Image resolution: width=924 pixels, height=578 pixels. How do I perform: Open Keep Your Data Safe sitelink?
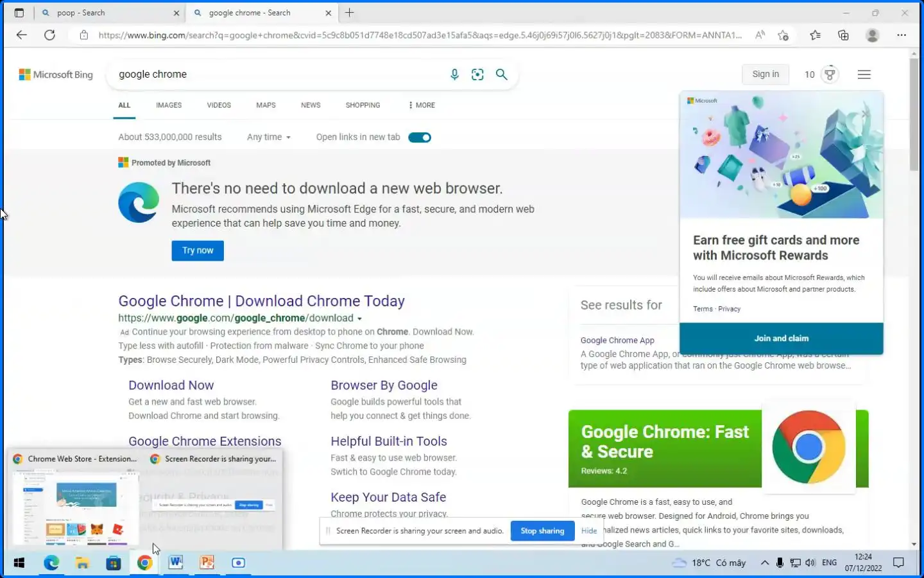point(388,497)
